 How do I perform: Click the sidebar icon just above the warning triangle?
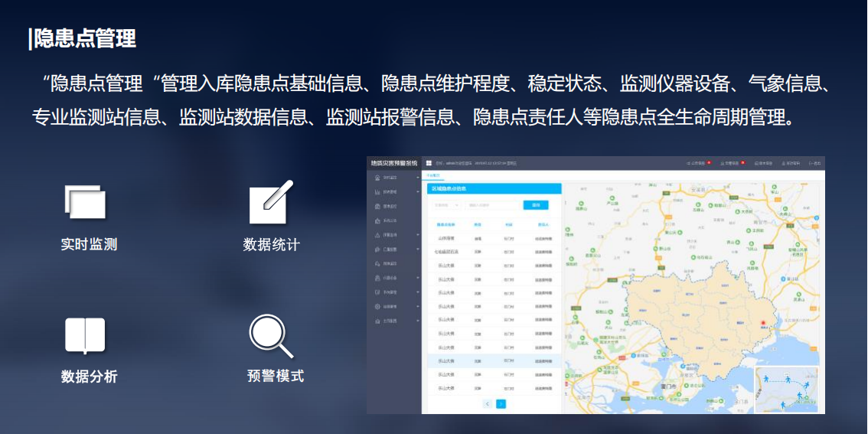coord(377,221)
